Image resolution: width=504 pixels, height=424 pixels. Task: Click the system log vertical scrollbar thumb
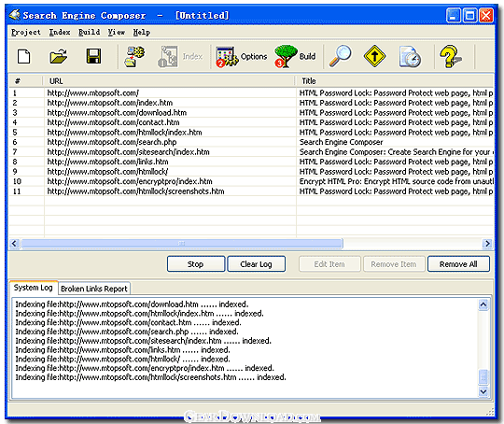(x=483, y=377)
